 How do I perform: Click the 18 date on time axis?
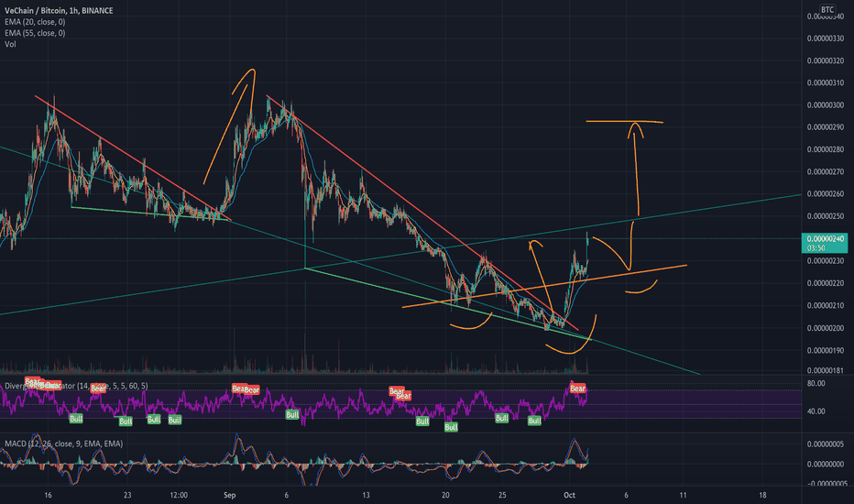[762, 495]
